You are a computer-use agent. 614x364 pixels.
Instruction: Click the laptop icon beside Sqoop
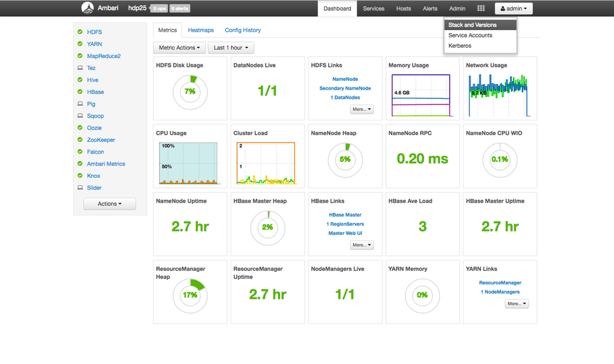point(80,116)
